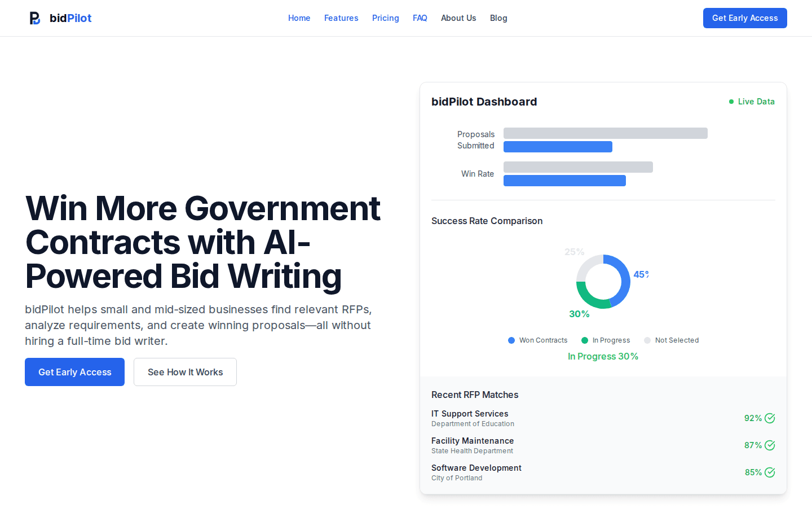Click See How It Works button

click(x=185, y=372)
